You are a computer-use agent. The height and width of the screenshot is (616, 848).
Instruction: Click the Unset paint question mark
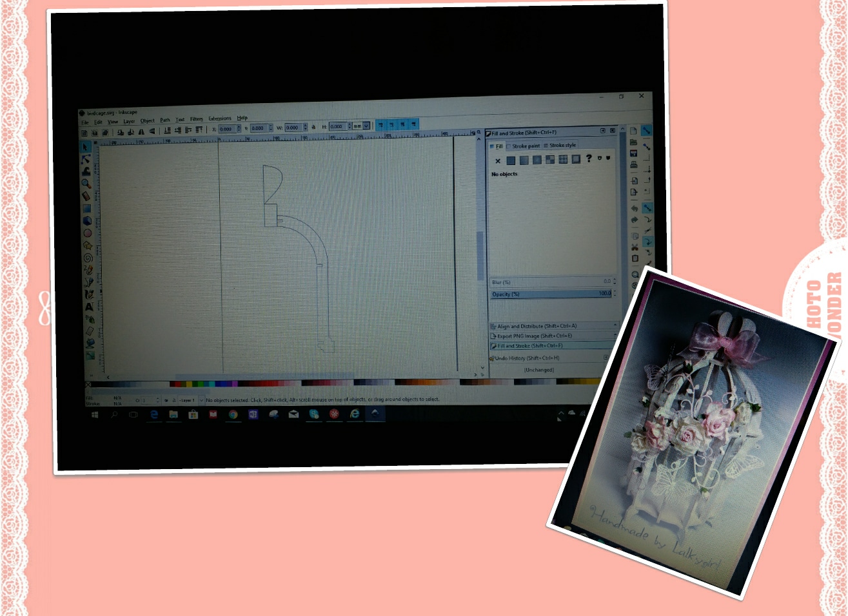tap(588, 158)
